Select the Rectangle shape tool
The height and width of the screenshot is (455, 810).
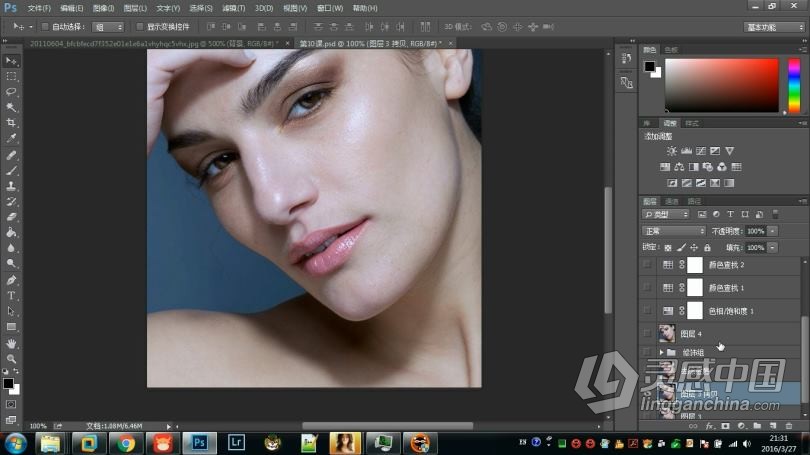pos(11,327)
